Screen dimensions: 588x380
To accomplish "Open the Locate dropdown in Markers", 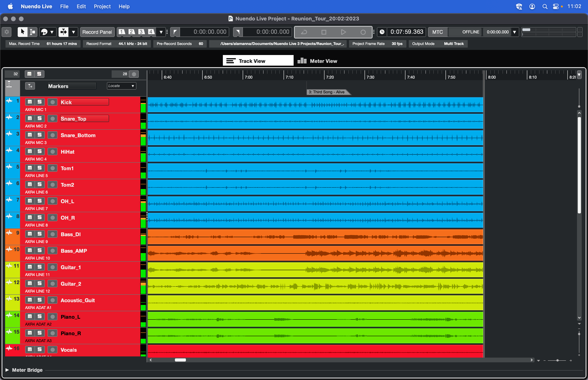I will (x=121, y=86).
